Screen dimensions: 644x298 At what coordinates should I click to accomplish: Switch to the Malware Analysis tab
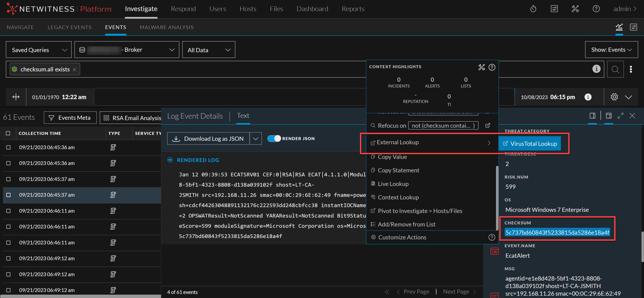pos(167,27)
